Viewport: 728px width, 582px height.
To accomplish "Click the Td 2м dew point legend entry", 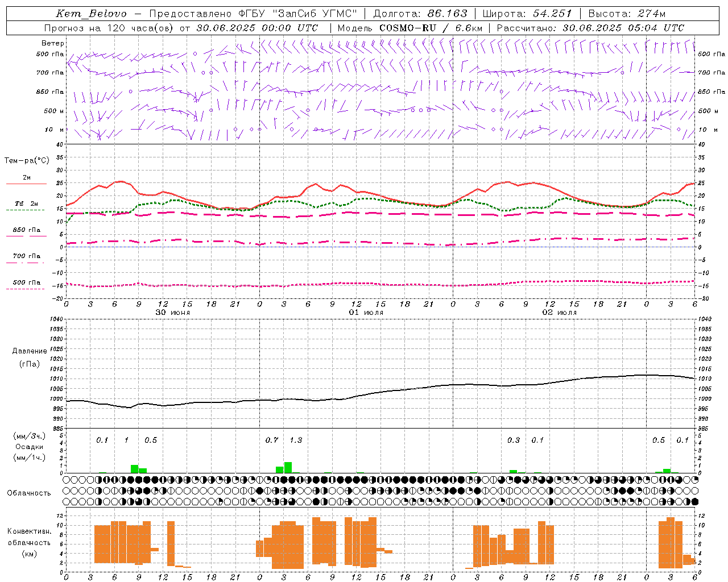I will [x=26, y=203].
